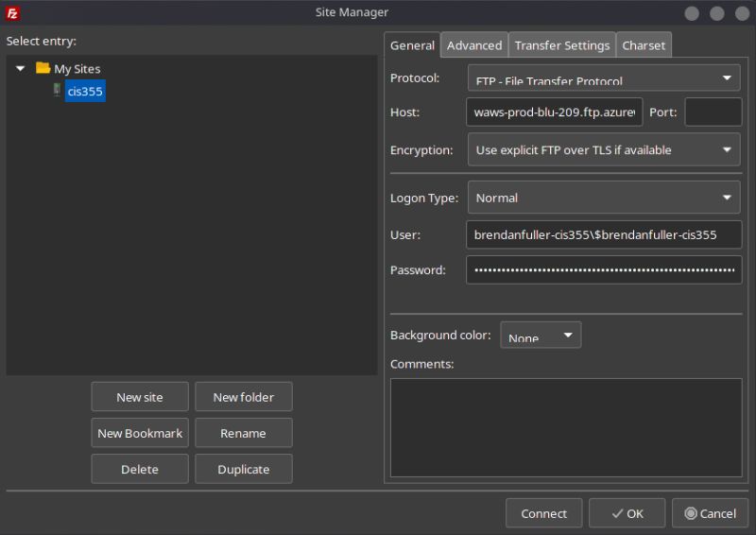Select the cis355 site entry
Screen dimensions: 756x535
85,91
